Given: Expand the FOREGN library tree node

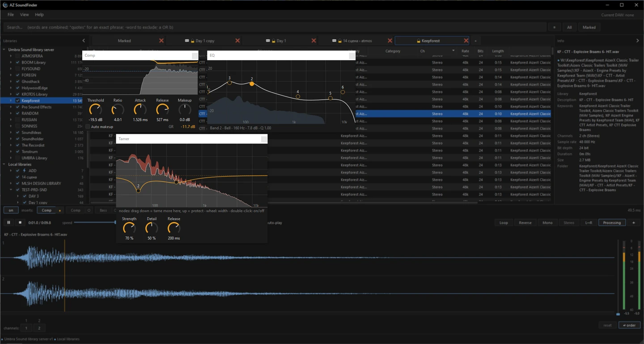Looking at the screenshot, I should 11,76.
